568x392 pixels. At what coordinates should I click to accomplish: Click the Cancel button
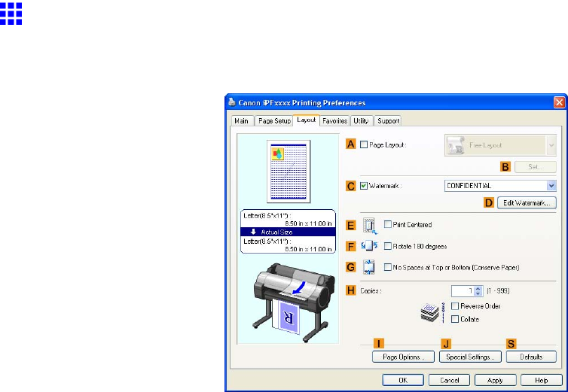[449, 381]
